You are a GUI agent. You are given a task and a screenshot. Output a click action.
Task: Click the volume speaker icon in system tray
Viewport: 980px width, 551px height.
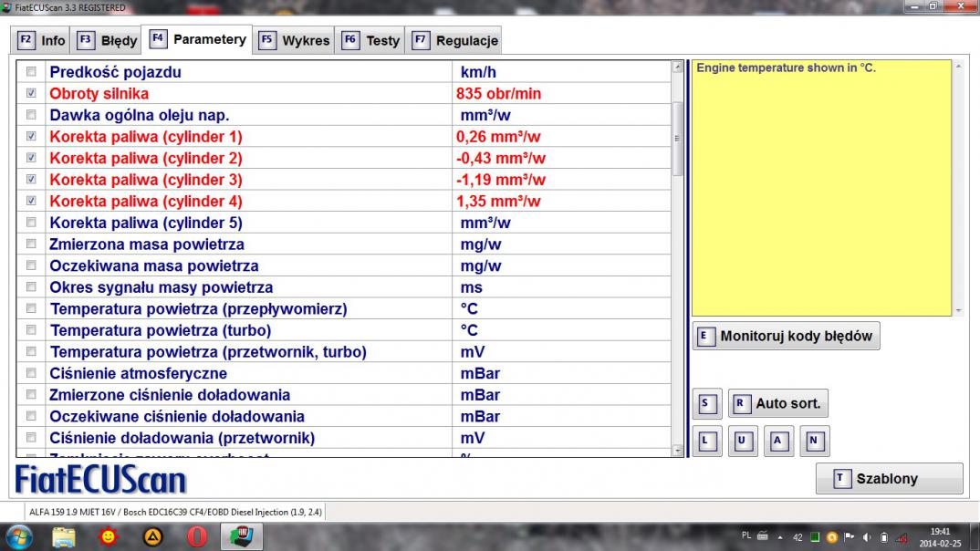tap(866, 537)
